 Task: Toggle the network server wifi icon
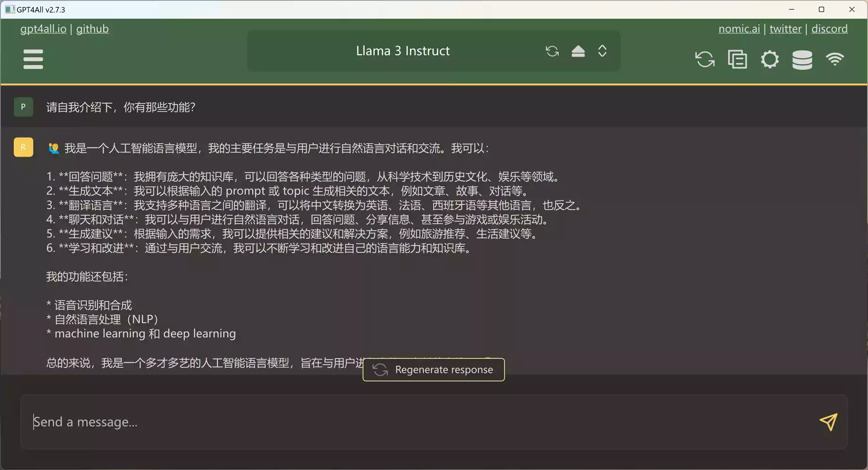click(x=835, y=59)
